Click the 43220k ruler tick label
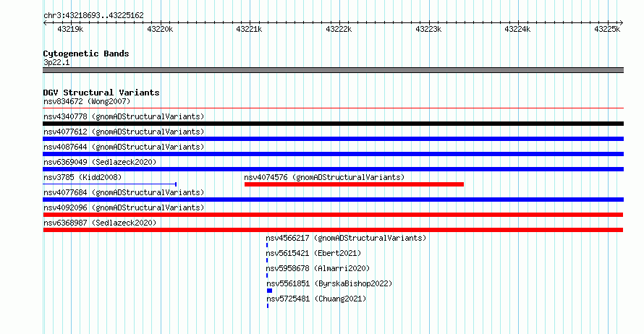This screenshot has width=644, height=334. (160, 29)
